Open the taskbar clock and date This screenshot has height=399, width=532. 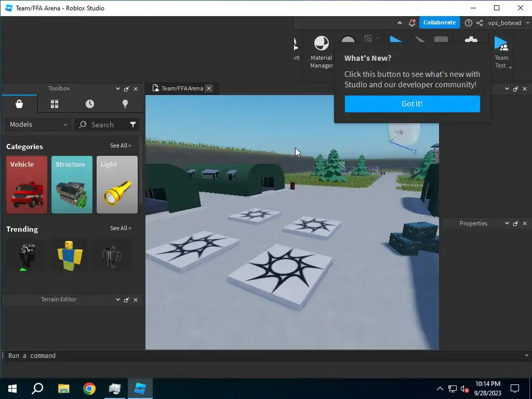click(487, 389)
